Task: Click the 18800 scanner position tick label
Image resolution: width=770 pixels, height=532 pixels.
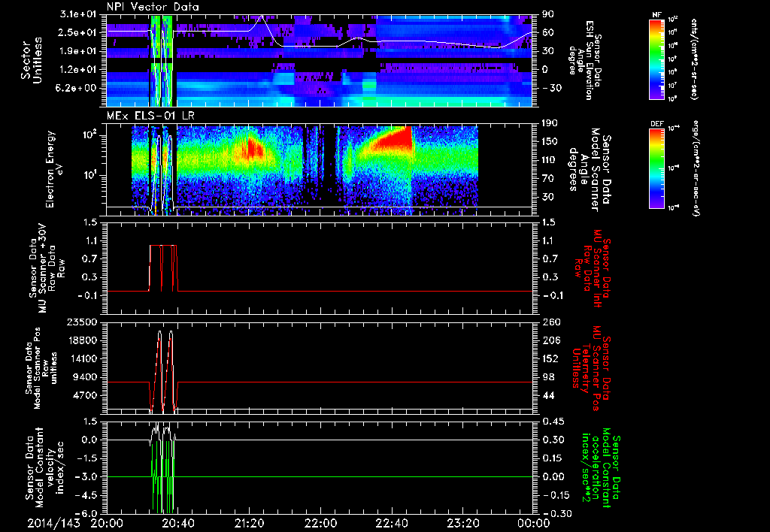Action: tap(83, 340)
